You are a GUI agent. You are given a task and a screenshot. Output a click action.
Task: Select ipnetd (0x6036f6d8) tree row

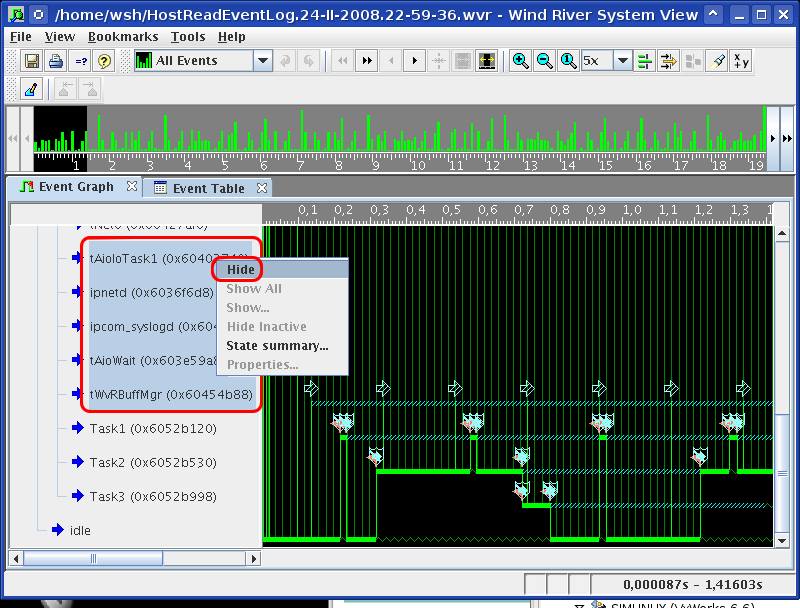coord(152,292)
